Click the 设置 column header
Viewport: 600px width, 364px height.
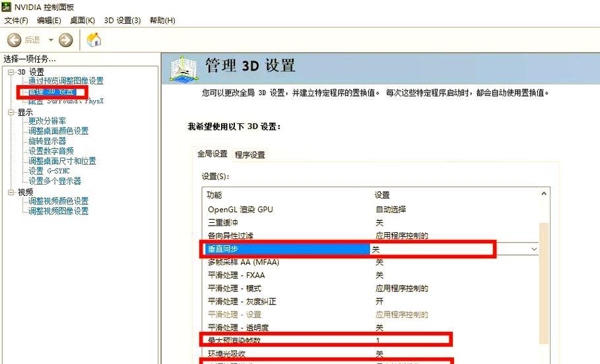382,195
